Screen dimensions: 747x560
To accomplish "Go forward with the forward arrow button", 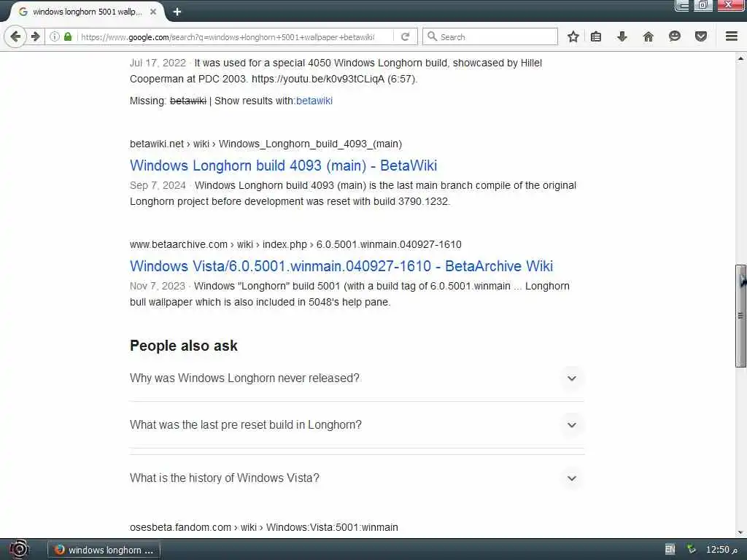I will pyautogui.click(x=35, y=36).
